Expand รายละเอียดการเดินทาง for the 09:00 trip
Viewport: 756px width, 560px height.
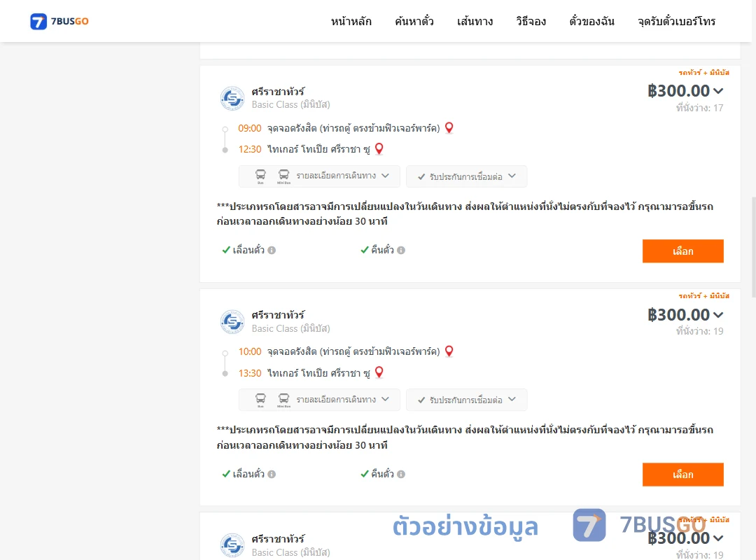pyautogui.click(x=319, y=176)
